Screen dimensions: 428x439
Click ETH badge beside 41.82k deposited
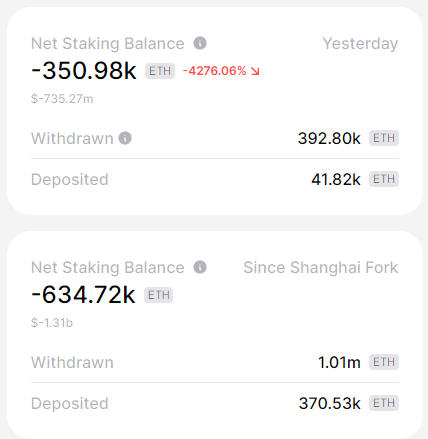(384, 179)
